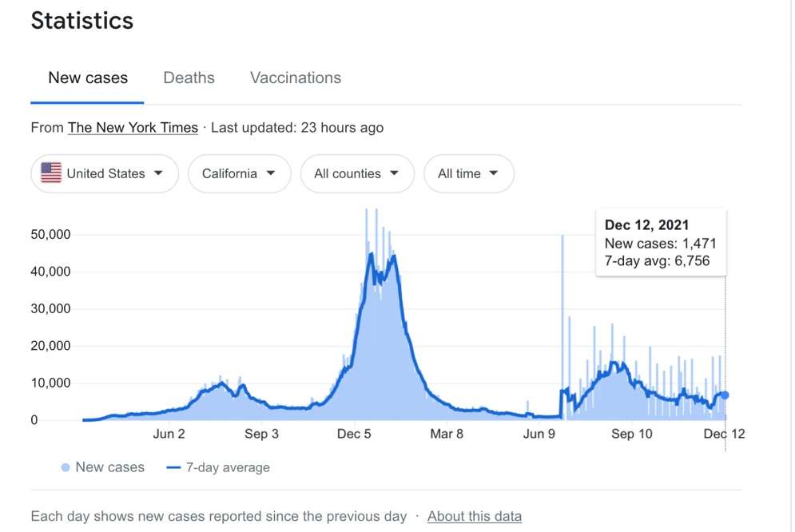Select the Jun 9 spike bar in chart

tap(562, 327)
